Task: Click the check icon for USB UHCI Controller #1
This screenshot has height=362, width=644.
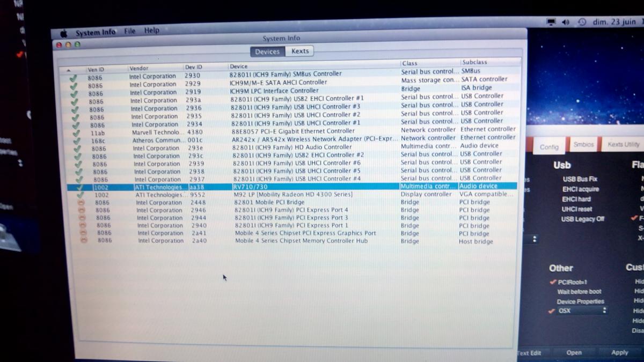Action: click(76, 125)
